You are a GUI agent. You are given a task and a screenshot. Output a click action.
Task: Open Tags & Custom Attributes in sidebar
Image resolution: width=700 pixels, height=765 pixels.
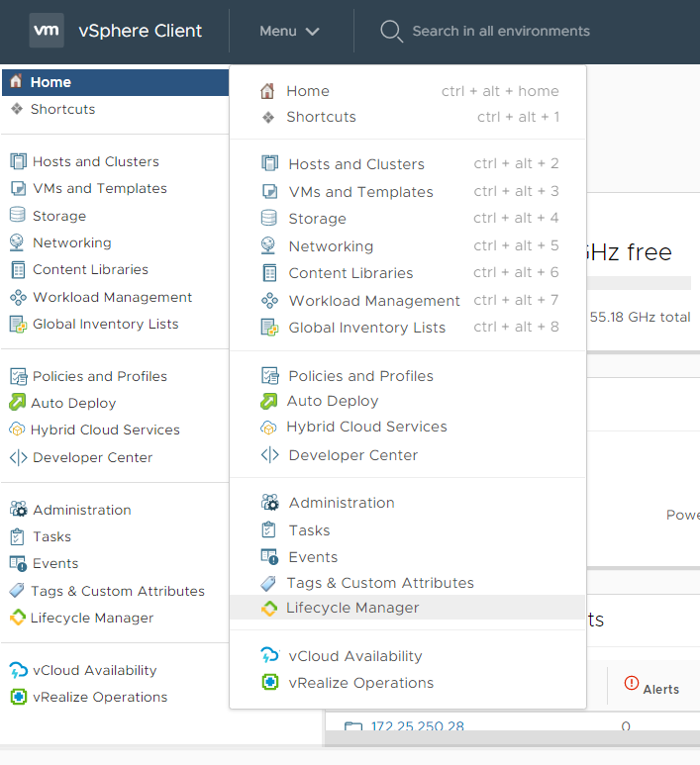tap(118, 591)
